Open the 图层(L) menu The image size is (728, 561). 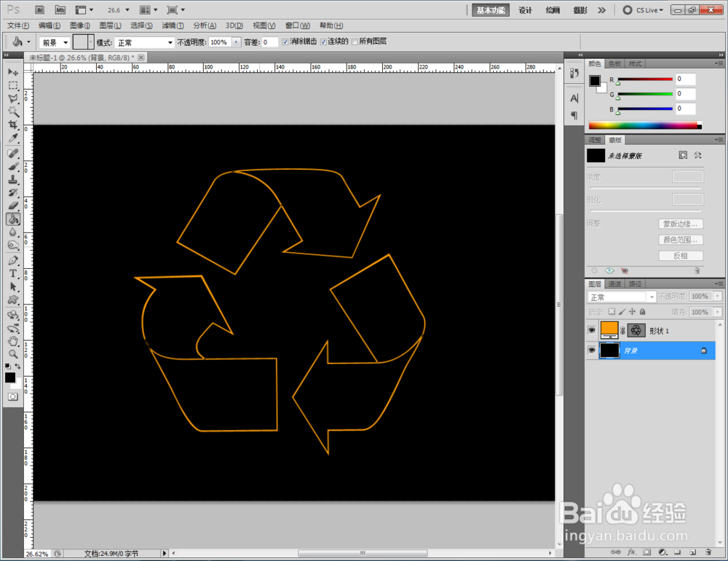coord(111,25)
